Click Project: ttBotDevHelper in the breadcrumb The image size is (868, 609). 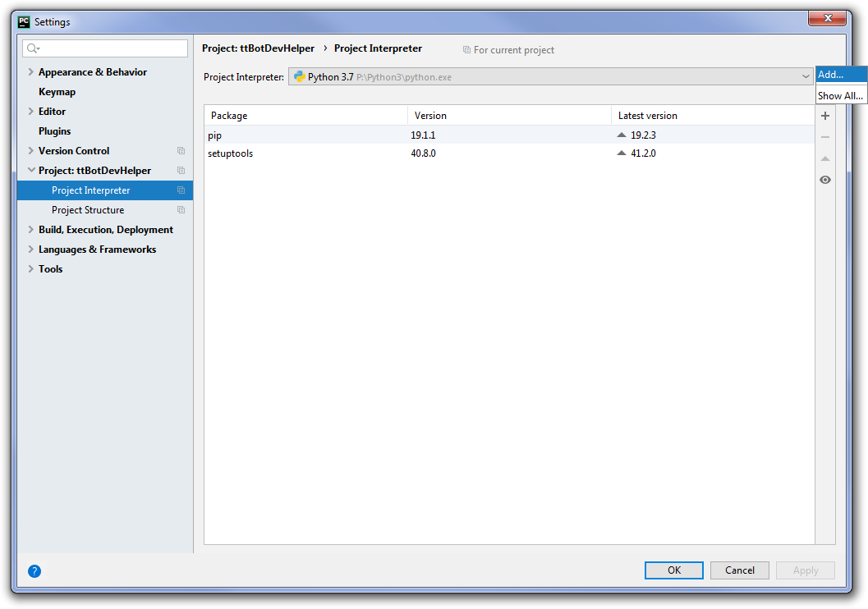point(258,48)
